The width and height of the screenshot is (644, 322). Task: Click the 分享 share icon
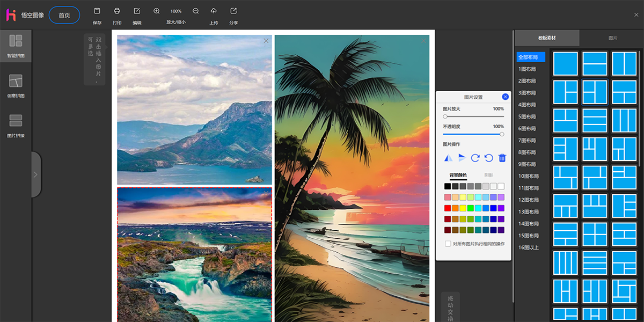233,11
